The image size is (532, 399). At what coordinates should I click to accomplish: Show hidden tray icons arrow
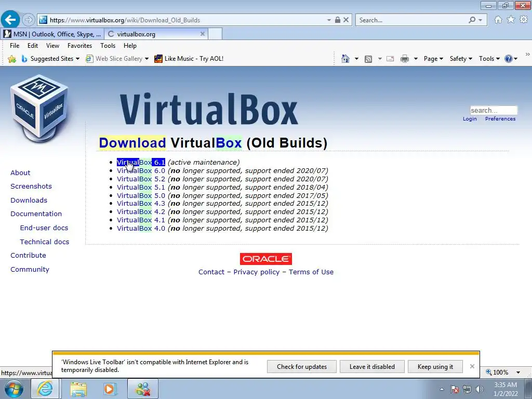pyautogui.click(x=442, y=389)
